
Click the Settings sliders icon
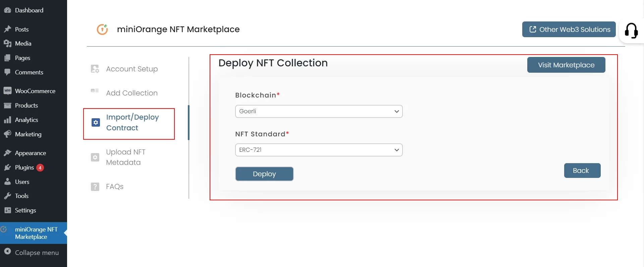coord(7,210)
